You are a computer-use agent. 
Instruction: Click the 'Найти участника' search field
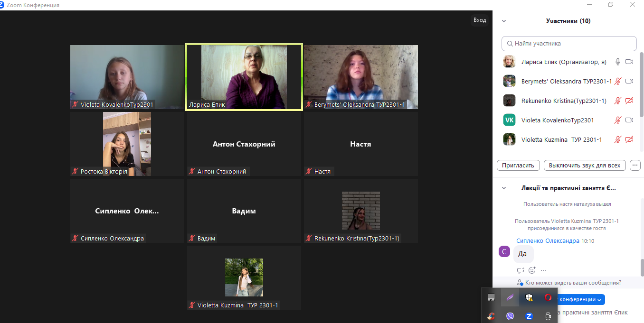pyautogui.click(x=569, y=43)
